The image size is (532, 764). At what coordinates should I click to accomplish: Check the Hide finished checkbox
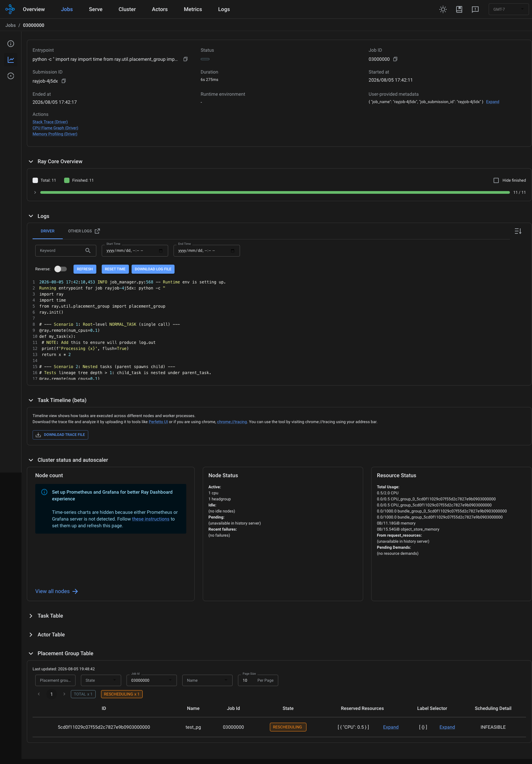496,180
